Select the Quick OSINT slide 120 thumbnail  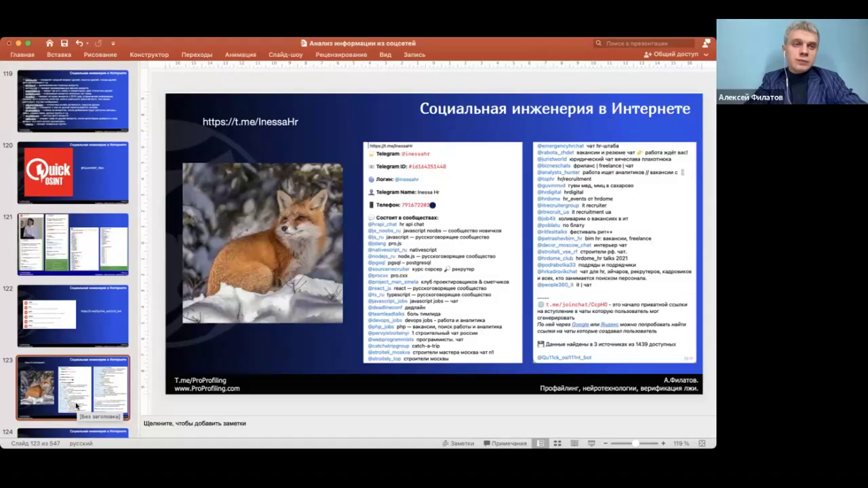pyautogui.click(x=73, y=173)
